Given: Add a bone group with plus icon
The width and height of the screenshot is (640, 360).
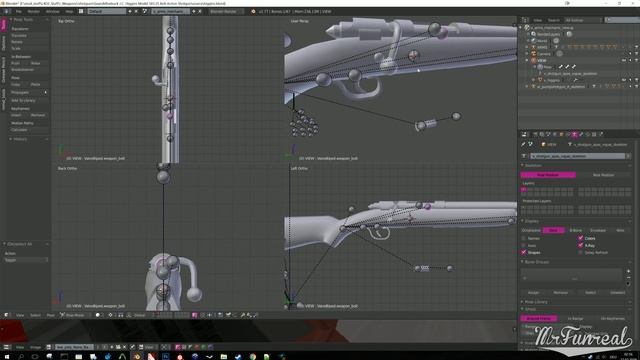Looking at the screenshot, I should point(628,271).
